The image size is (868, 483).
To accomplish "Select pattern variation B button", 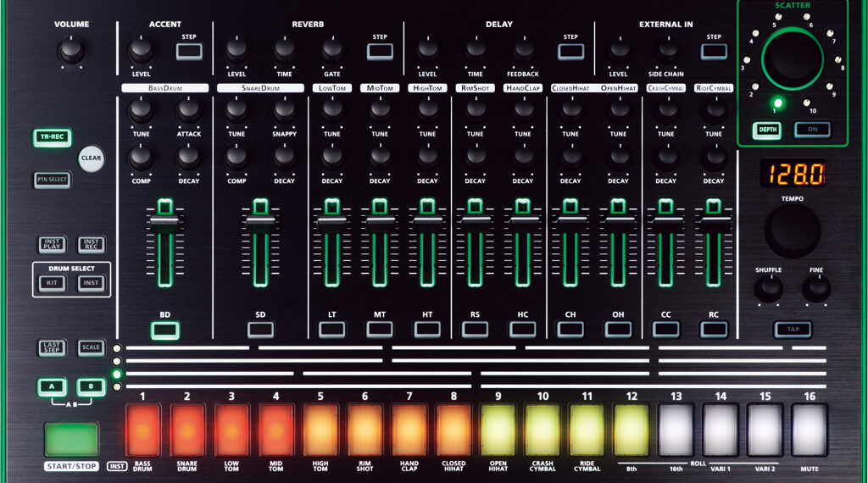I will (92, 386).
